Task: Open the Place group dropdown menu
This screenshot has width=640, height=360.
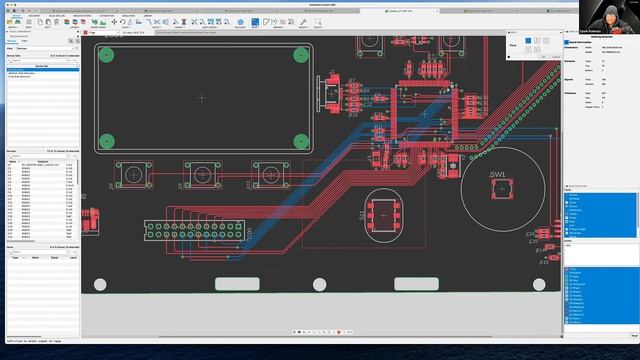Action: pos(127,27)
